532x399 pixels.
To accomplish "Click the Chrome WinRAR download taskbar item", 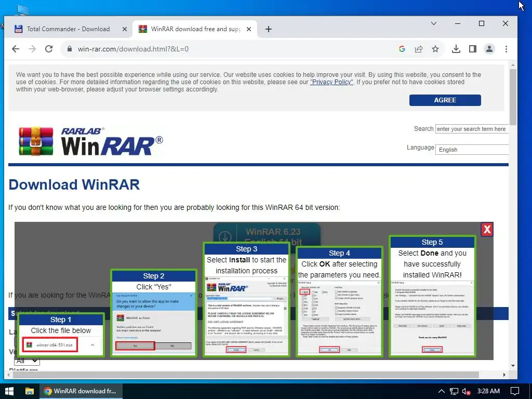I will coord(81,391).
